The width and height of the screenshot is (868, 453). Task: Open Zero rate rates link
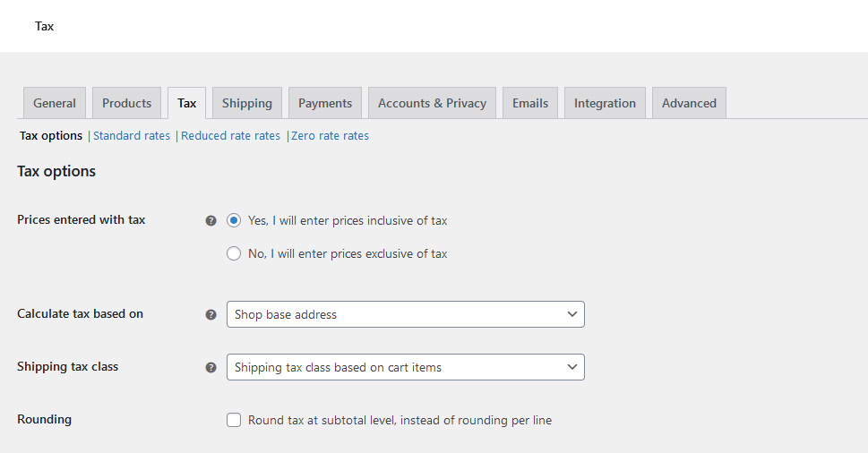(330, 136)
